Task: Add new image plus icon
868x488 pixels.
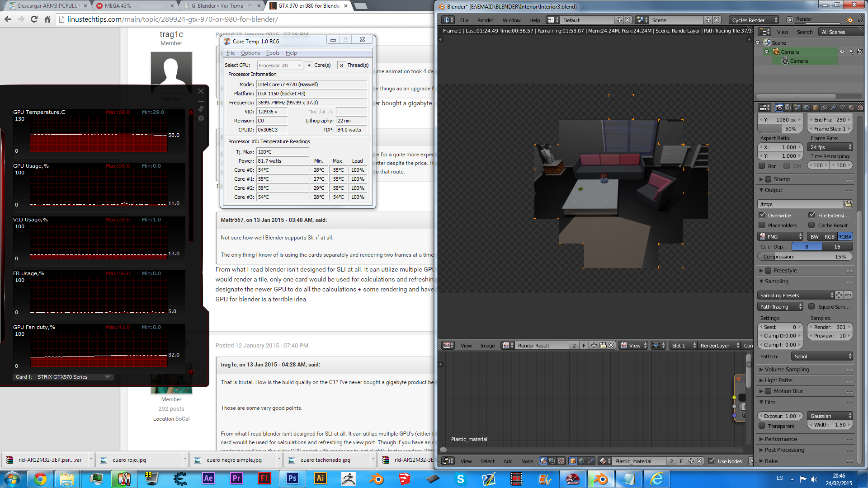Action: click(x=594, y=345)
